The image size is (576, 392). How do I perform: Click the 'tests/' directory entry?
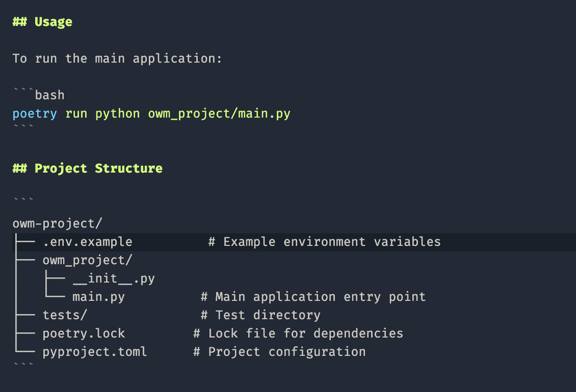point(65,315)
